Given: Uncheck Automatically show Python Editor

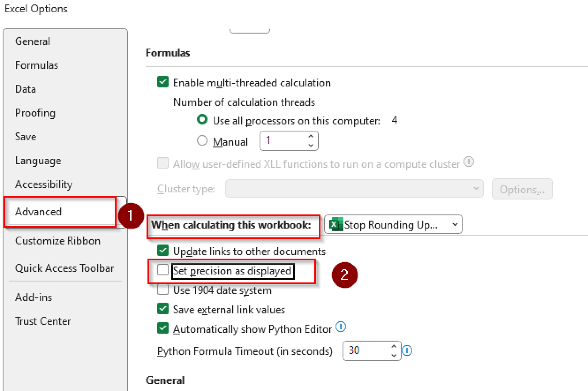Looking at the screenshot, I should click(x=163, y=328).
